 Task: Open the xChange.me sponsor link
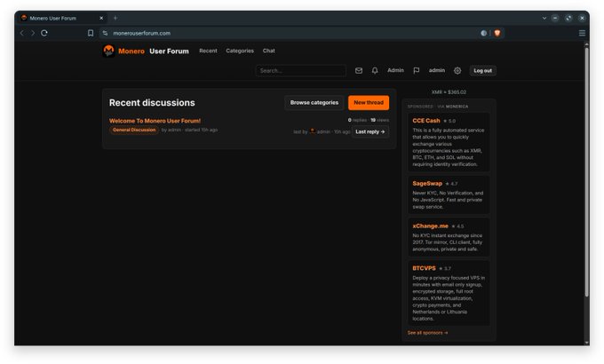(430, 226)
